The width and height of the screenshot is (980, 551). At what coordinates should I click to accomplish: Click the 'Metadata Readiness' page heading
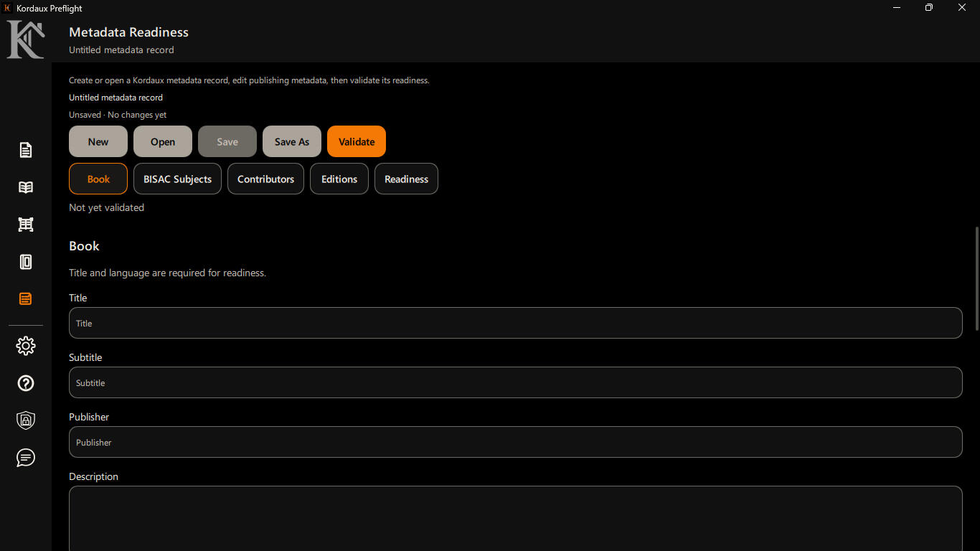click(128, 32)
